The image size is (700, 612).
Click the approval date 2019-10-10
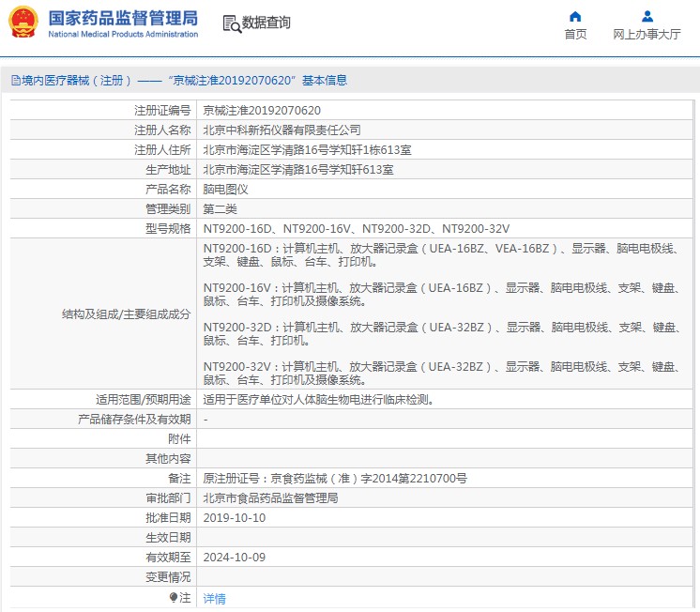tap(235, 518)
